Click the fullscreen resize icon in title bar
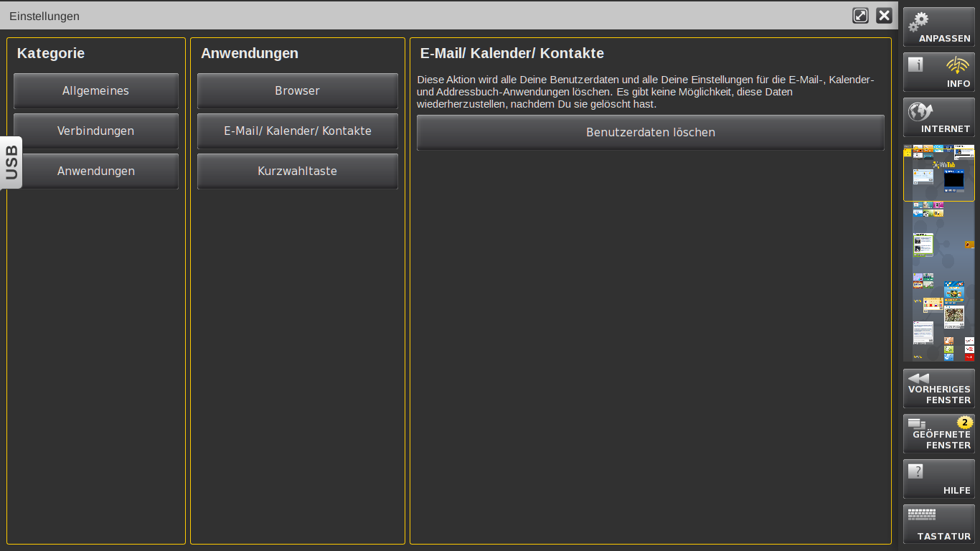This screenshot has width=980, height=551. (860, 16)
